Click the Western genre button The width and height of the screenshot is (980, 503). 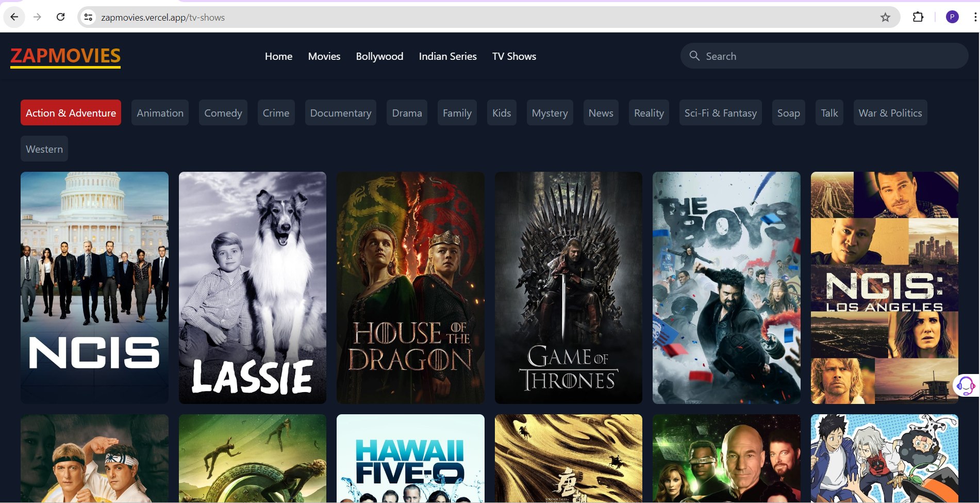coord(44,149)
